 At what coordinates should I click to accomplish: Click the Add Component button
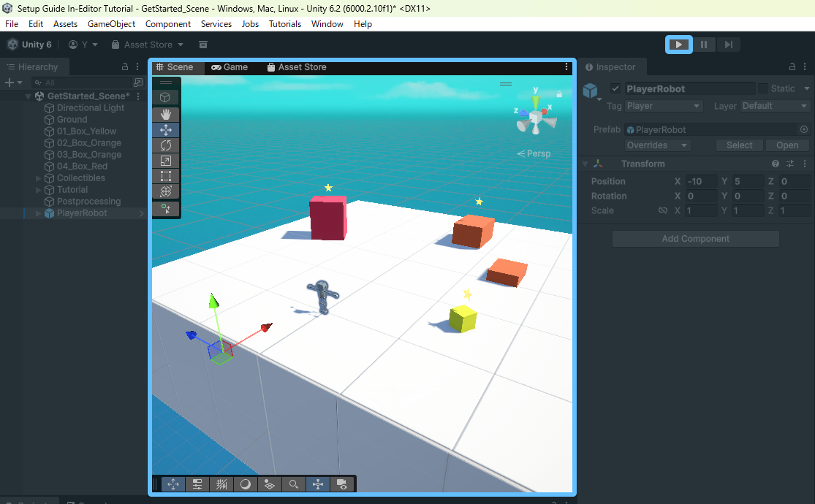tap(695, 239)
